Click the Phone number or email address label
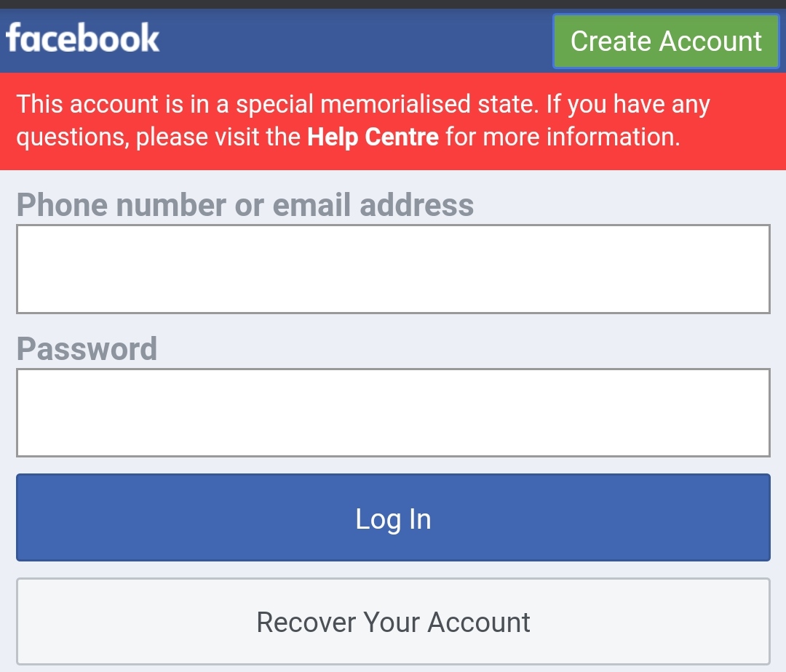 click(x=245, y=204)
